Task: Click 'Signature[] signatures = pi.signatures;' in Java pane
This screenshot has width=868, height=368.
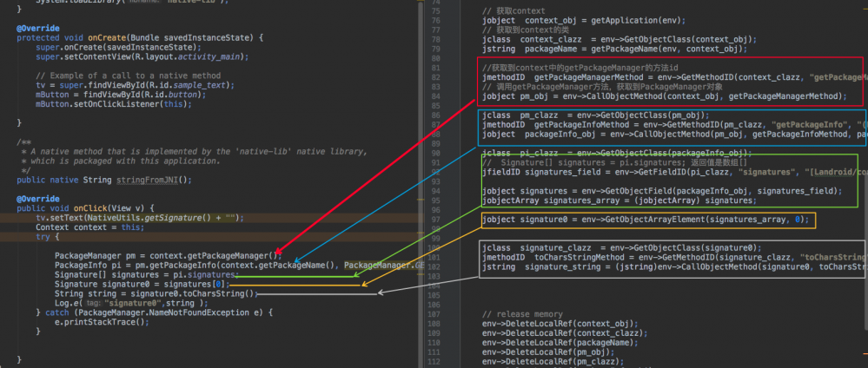Action: click(x=146, y=274)
